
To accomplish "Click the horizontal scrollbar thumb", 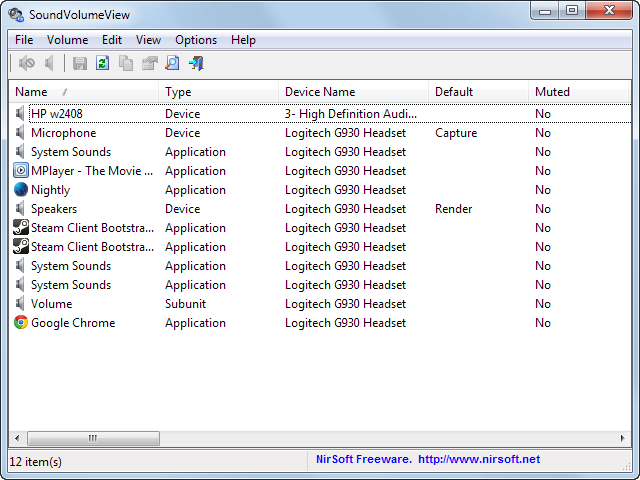I will click(93, 438).
